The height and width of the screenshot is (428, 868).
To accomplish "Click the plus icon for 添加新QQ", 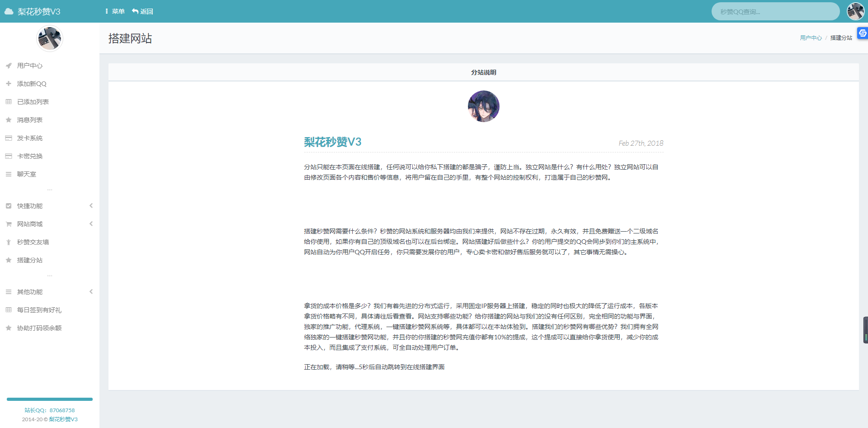I will (x=8, y=83).
